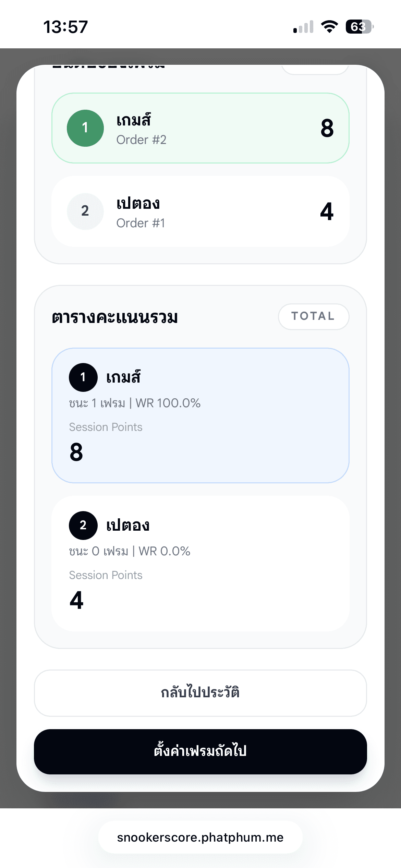
Task: Open the snookerscore.phatphum.me address bar
Action: coord(200,837)
